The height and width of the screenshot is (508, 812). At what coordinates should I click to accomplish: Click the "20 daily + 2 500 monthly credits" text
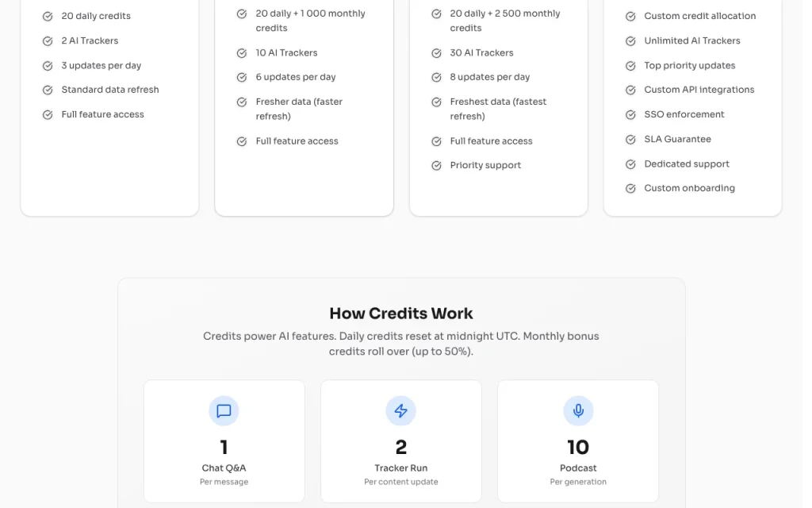tap(505, 21)
